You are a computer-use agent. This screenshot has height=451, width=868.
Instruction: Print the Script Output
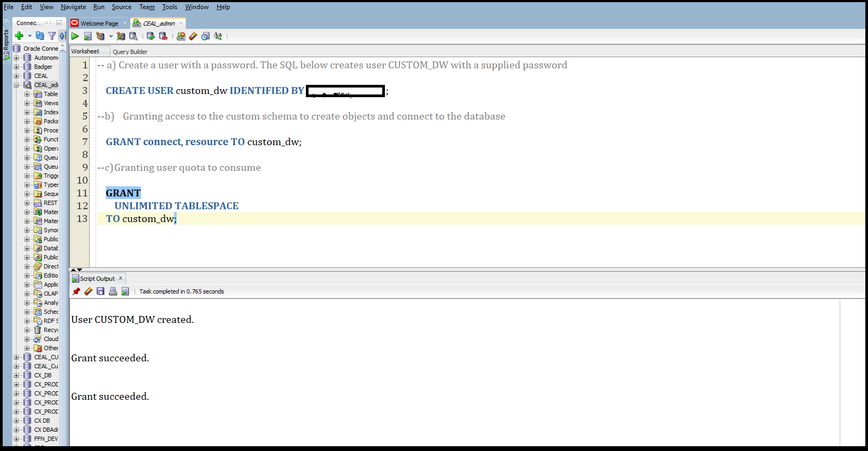tap(113, 291)
